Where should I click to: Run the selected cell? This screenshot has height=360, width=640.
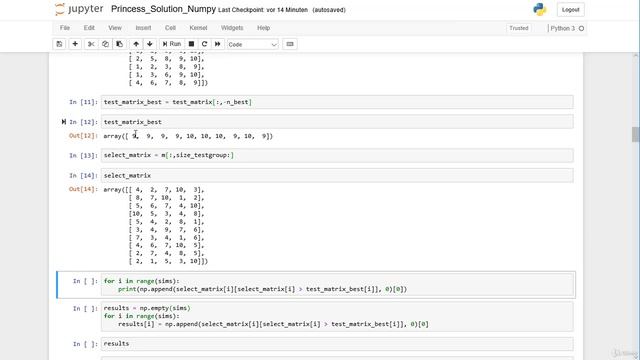pos(171,44)
